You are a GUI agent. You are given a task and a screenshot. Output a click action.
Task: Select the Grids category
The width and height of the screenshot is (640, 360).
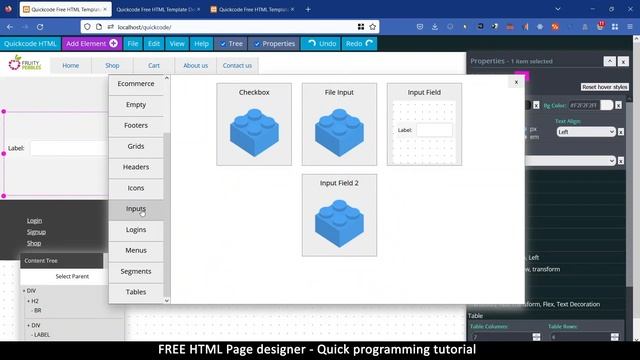pyautogui.click(x=136, y=147)
